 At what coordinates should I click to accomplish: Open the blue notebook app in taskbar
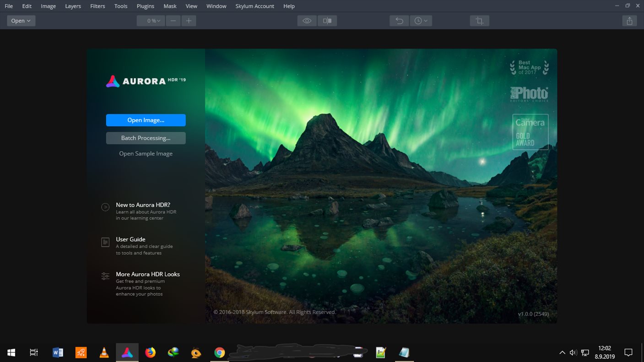pyautogui.click(x=404, y=352)
